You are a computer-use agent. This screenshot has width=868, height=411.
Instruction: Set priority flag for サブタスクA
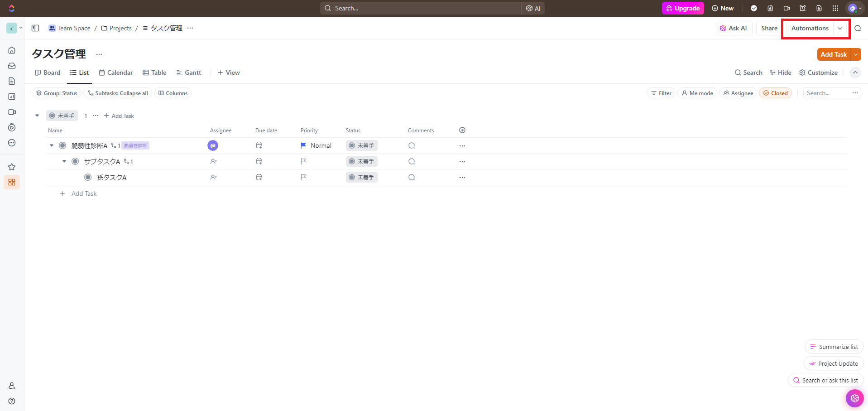(x=303, y=161)
